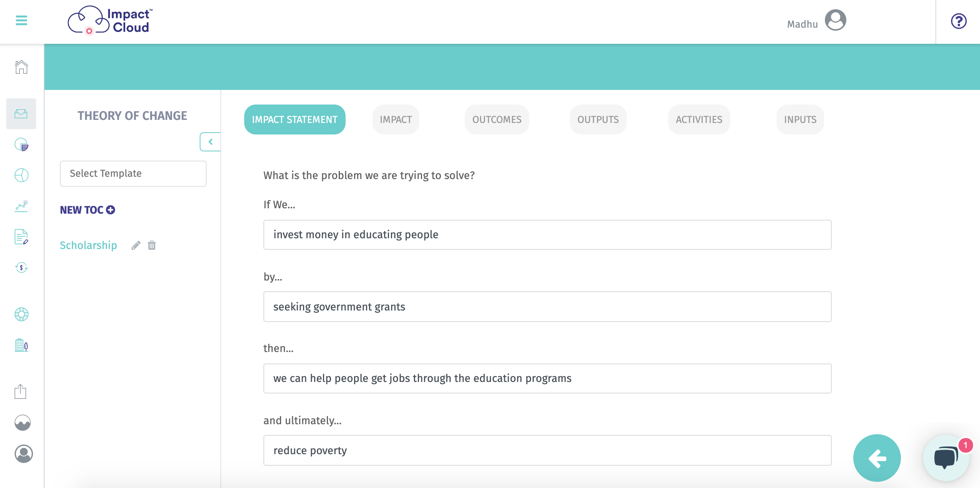Edit the Scholarship TOC with pencil icon
Screen dimensions: 980x488
point(136,245)
